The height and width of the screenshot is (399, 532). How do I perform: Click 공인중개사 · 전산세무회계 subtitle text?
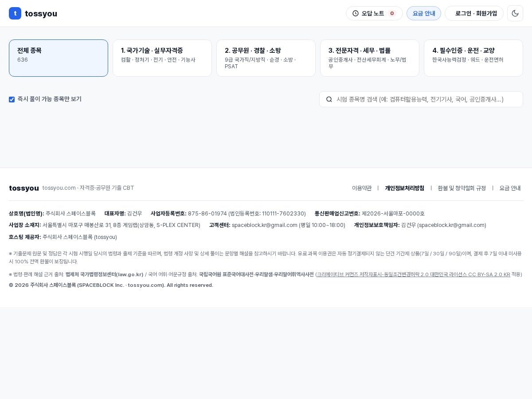368,63
